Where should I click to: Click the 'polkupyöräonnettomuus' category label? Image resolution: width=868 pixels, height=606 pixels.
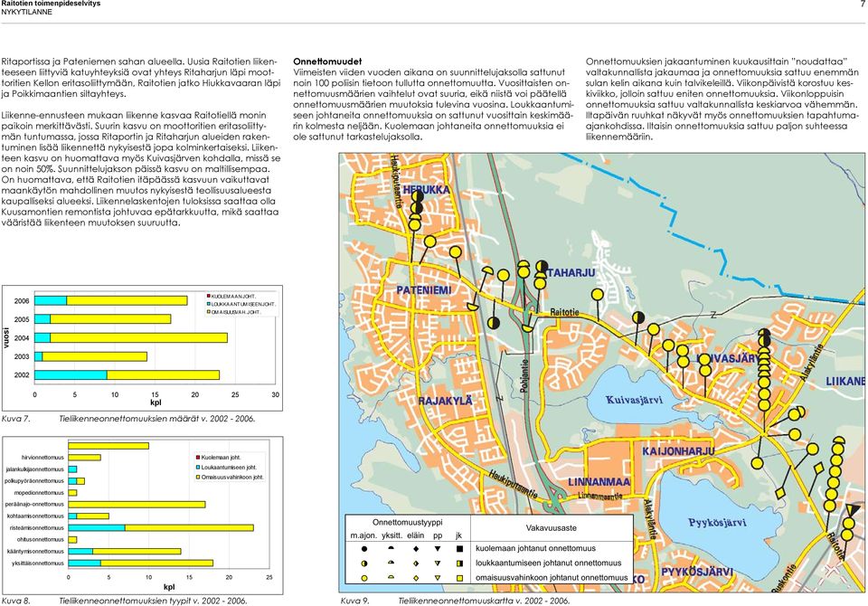34,481
